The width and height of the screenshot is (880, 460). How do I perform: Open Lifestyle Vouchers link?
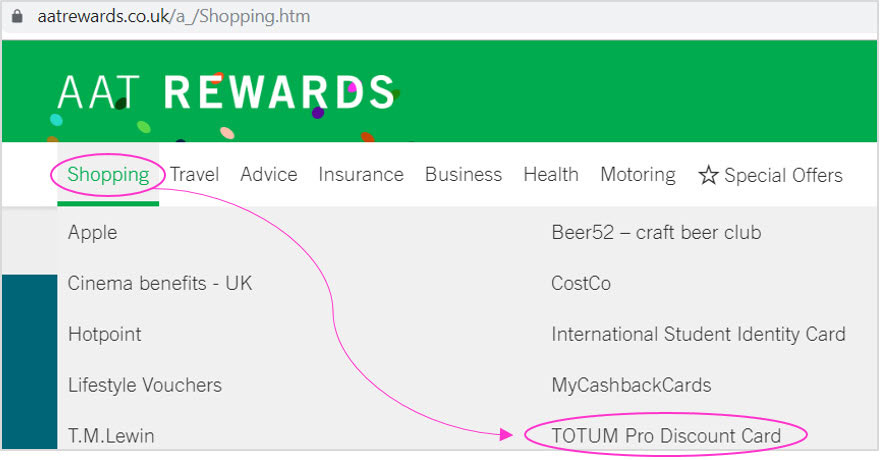pos(145,385)
